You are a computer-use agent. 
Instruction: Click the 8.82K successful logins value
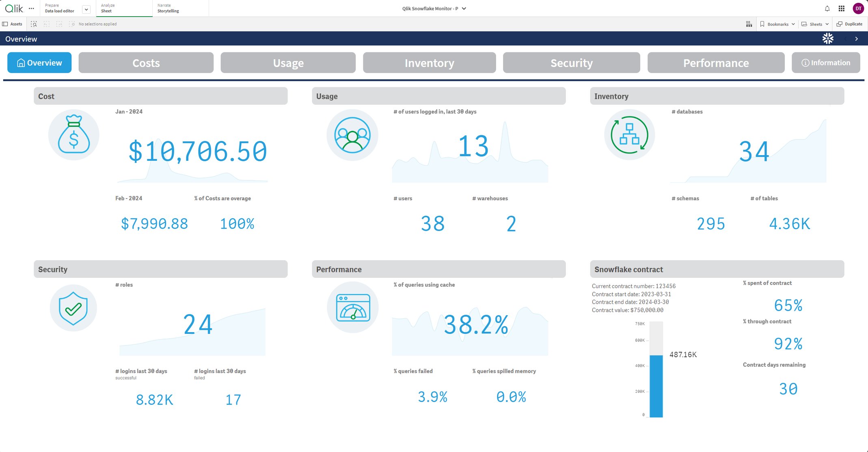[x=154, y=400]
